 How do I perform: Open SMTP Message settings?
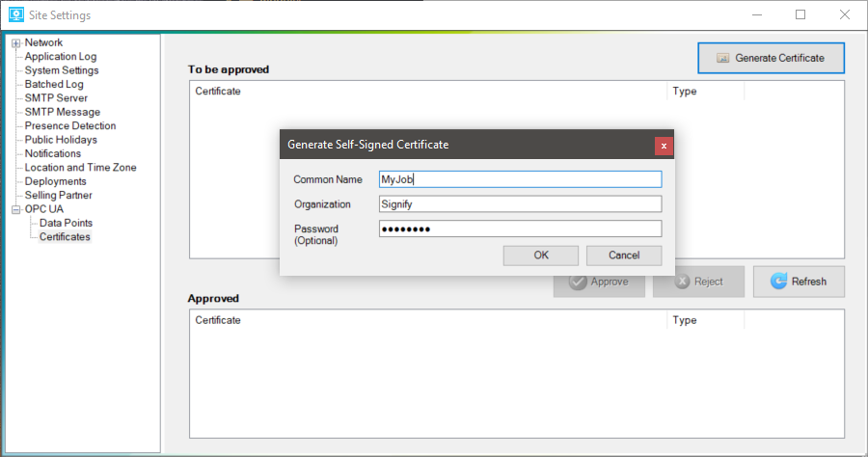62,112
